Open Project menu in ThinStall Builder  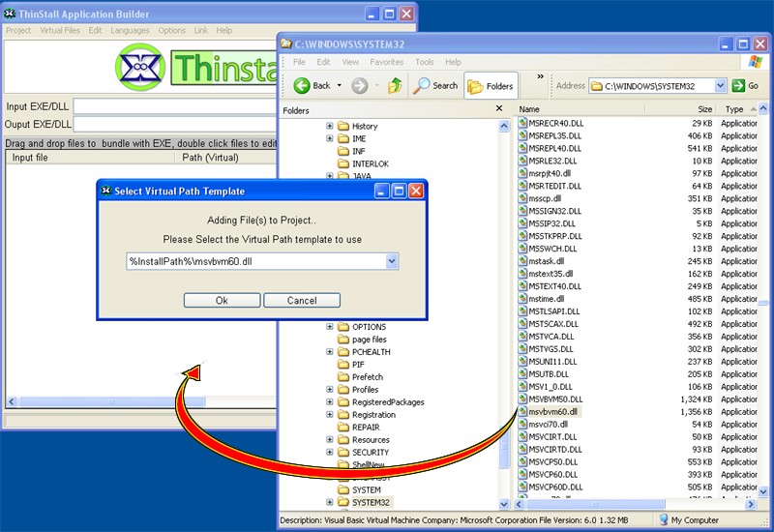18,31
